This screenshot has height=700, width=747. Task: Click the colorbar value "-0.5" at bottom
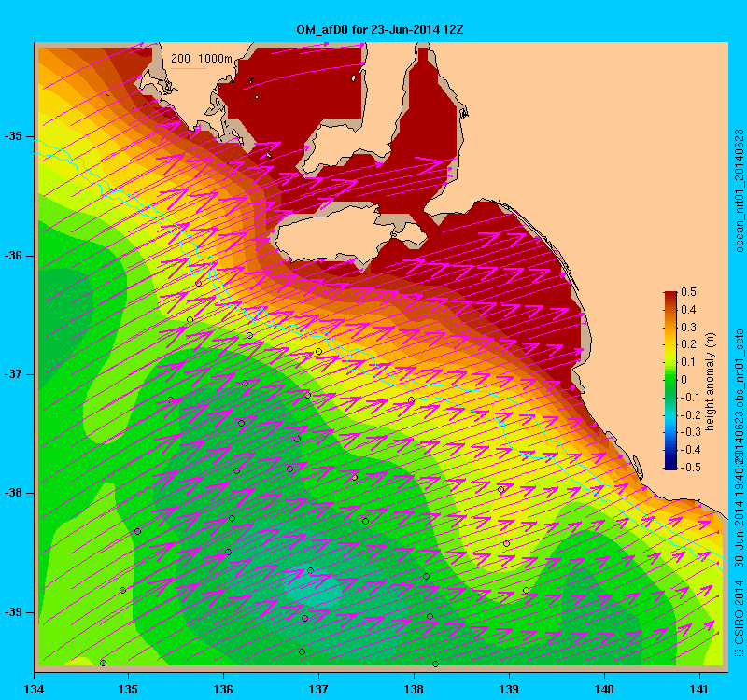(x=690, y=468)
